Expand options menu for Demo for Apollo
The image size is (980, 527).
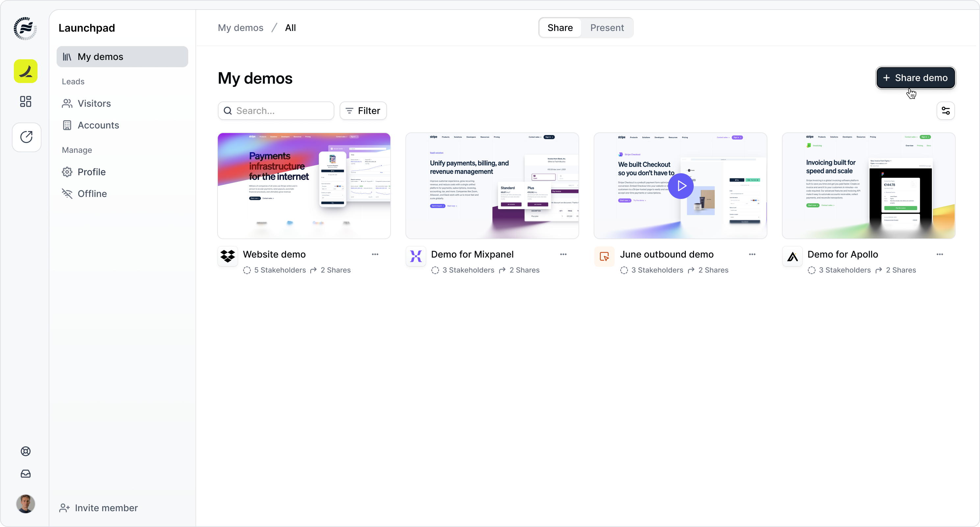click(x=940, y=254)
